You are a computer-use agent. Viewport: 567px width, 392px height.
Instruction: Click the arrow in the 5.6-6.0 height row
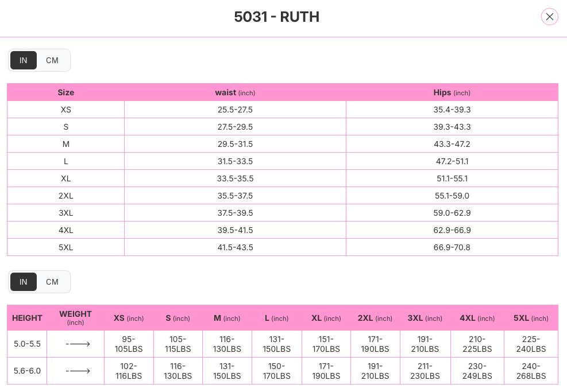click(78, 371)
